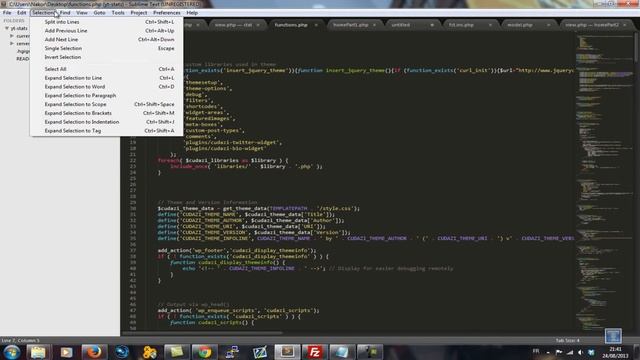Choose Expand Selection to Tag
Viewport: 640px width, 360px height.
pyautogui.click(x=107, y=131)
